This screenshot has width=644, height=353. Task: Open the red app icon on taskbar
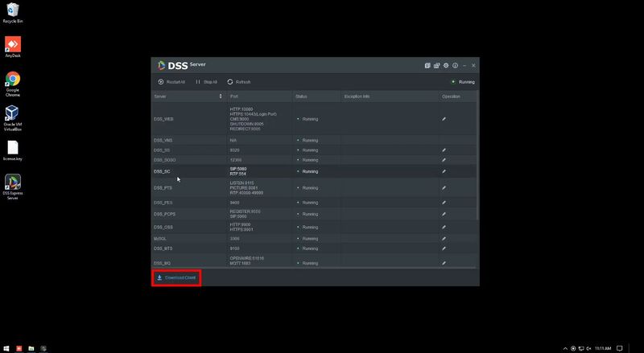pos(19,348)
